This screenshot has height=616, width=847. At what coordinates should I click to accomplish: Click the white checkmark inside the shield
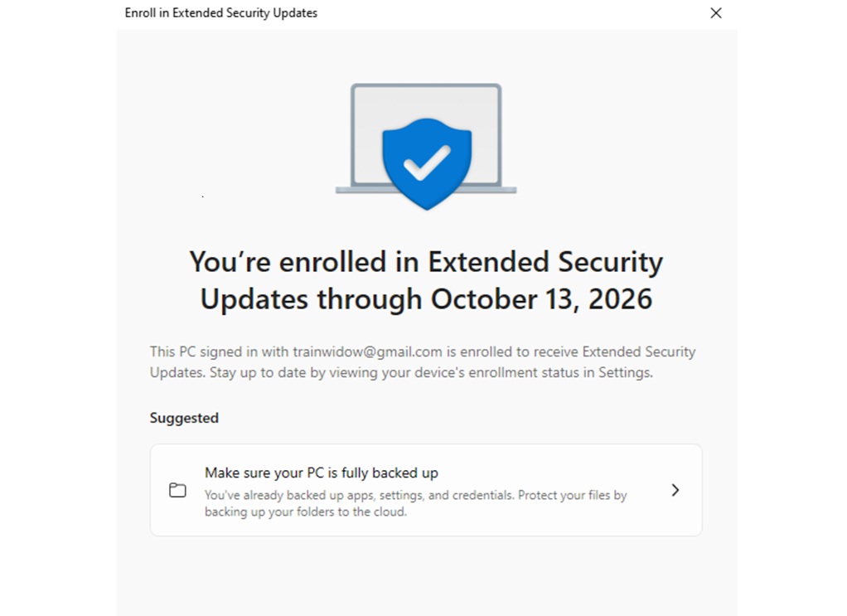[426, 162]
